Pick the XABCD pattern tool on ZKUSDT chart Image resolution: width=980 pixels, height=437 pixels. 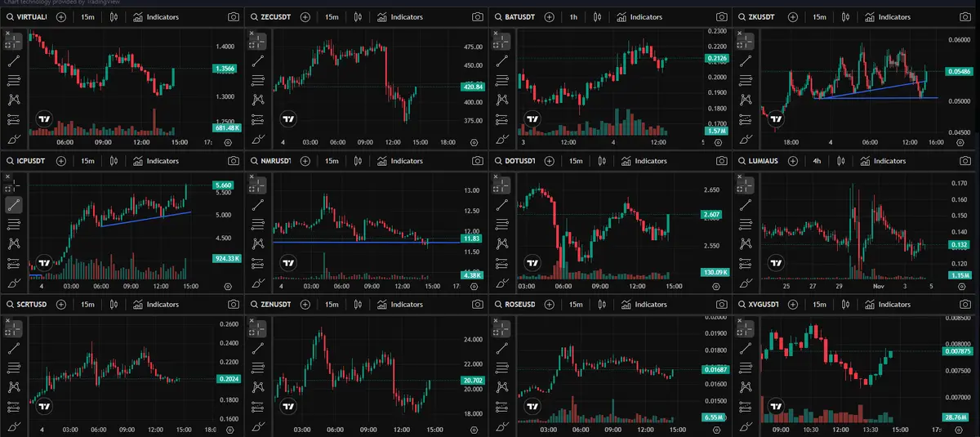coord(746,100)
